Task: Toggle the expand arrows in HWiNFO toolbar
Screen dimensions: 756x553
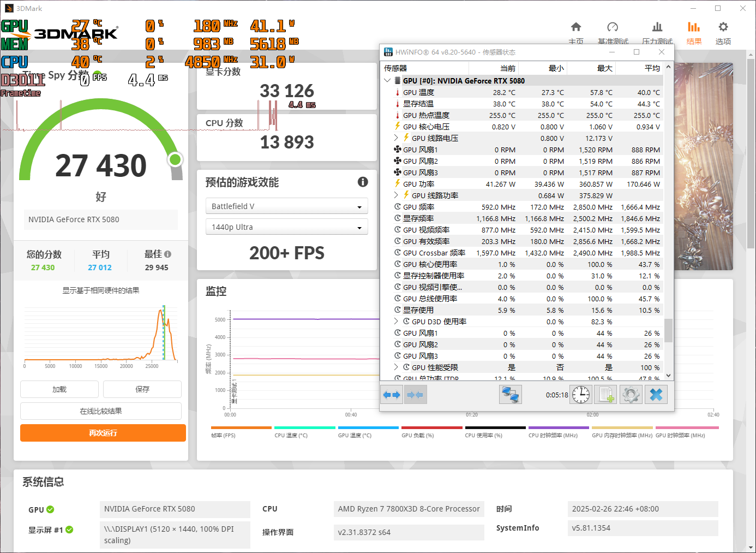Action: point(392,394)
